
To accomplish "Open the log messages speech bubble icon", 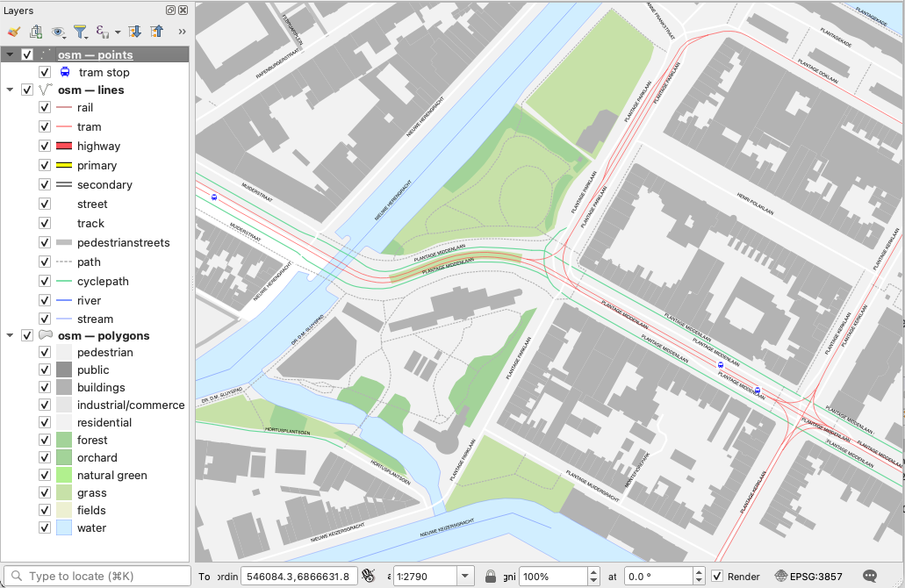I will coord(870,577).
